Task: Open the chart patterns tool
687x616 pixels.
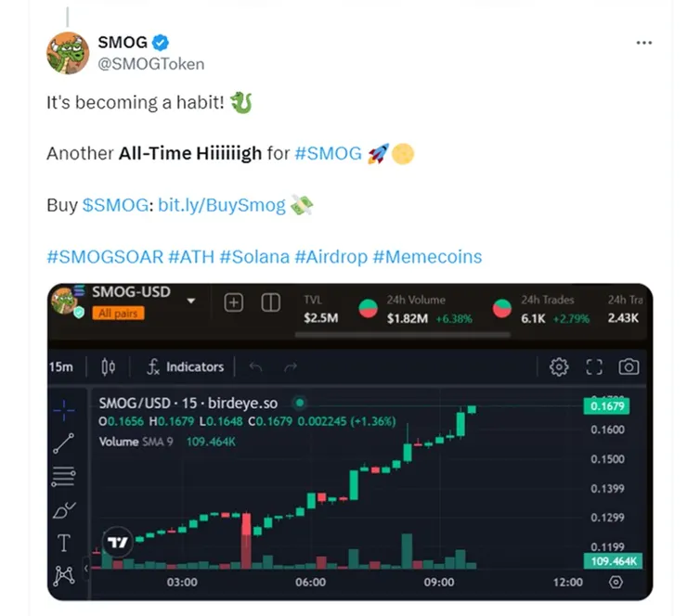Action: point(63,575)
